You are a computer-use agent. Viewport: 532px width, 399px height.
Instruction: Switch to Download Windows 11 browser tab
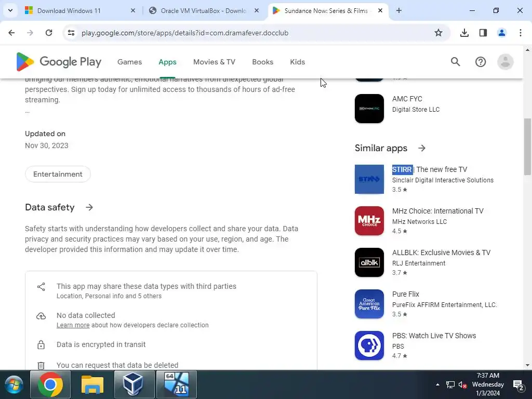coord(81,10)
